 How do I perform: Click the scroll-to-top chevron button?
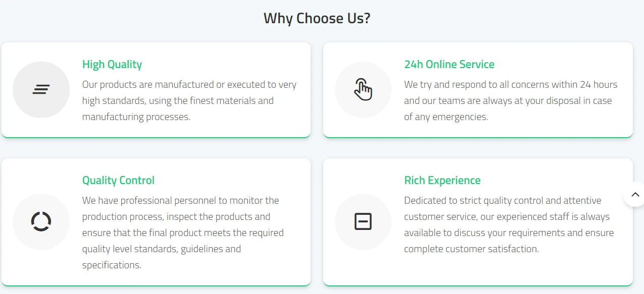[634, 194]
